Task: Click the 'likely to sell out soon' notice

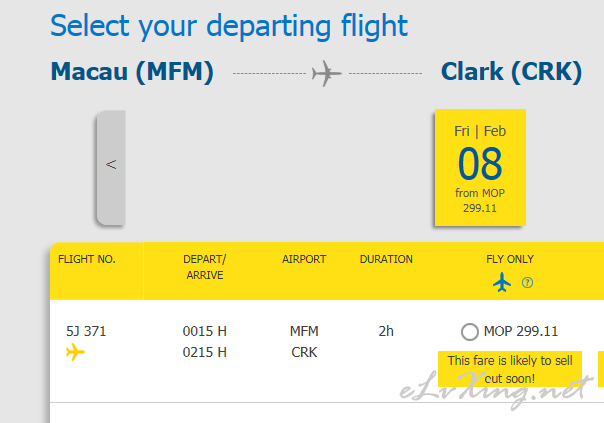Action: [x=510, y=369]
